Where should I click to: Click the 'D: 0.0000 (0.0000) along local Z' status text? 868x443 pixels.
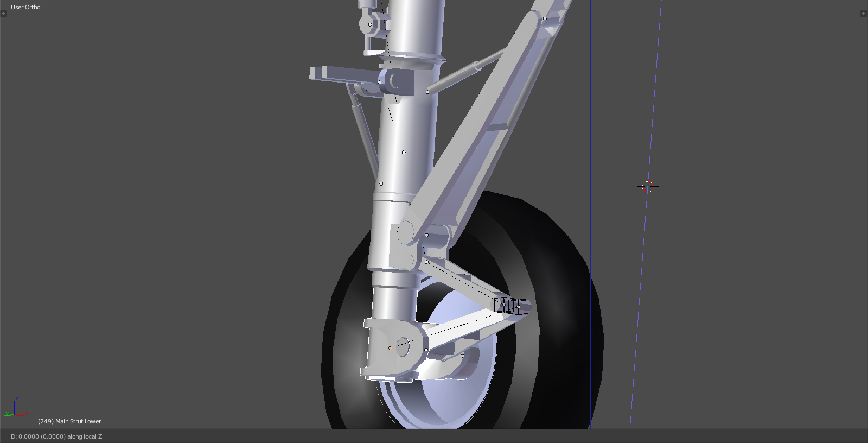[56, 436]
